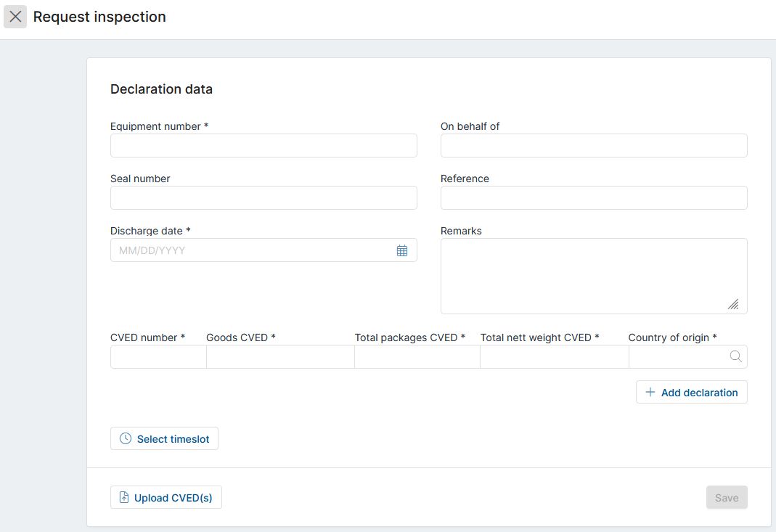Image resolution: width=776 pixels, height=532 pixels.
Task: Select the Seal number input
Action: click(264, 198)
